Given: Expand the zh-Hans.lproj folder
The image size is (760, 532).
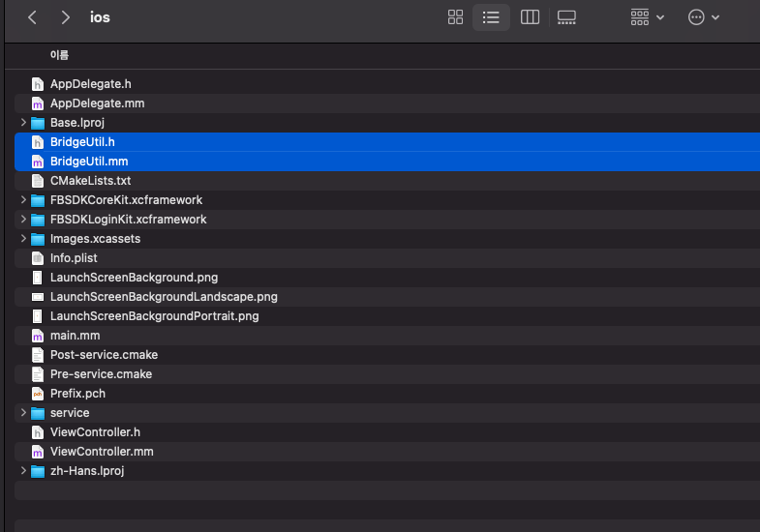Looking at the screenshot, I should click(23, 471).
